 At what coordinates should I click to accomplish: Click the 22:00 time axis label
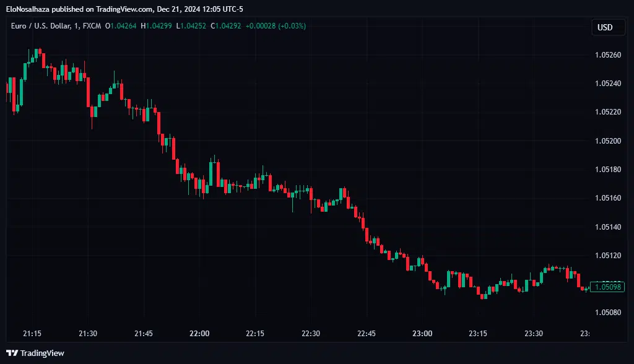199,334
